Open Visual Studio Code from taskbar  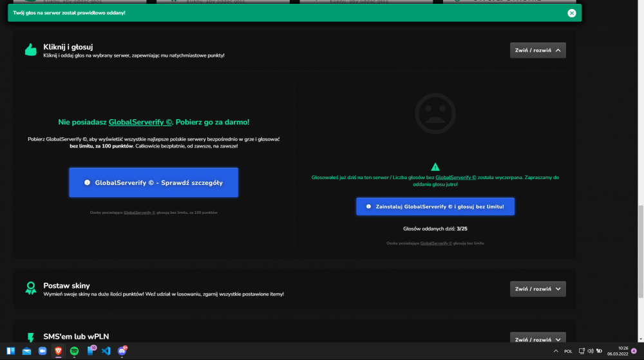106,351
